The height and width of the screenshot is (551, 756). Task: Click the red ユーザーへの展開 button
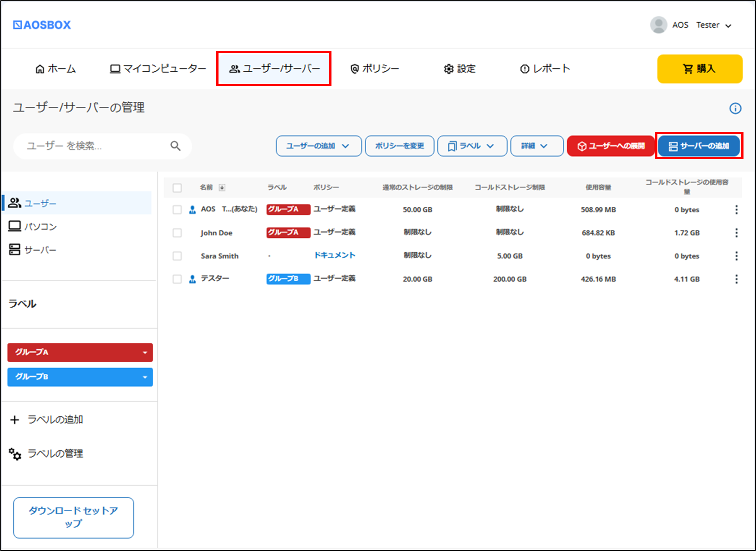coord(611,146)
